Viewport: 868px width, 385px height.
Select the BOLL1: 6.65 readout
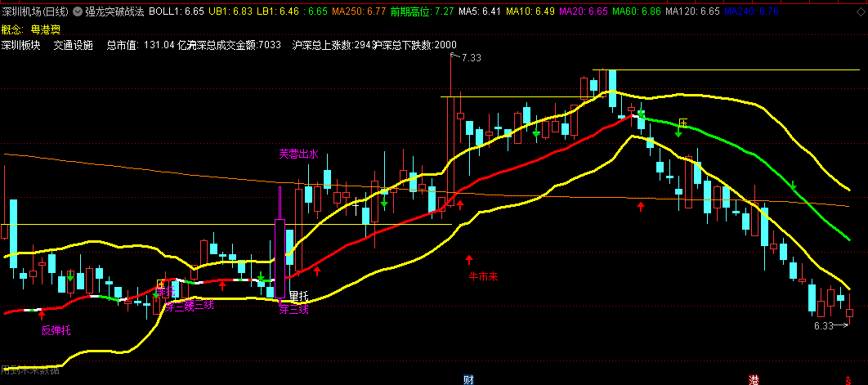[177, 11]
